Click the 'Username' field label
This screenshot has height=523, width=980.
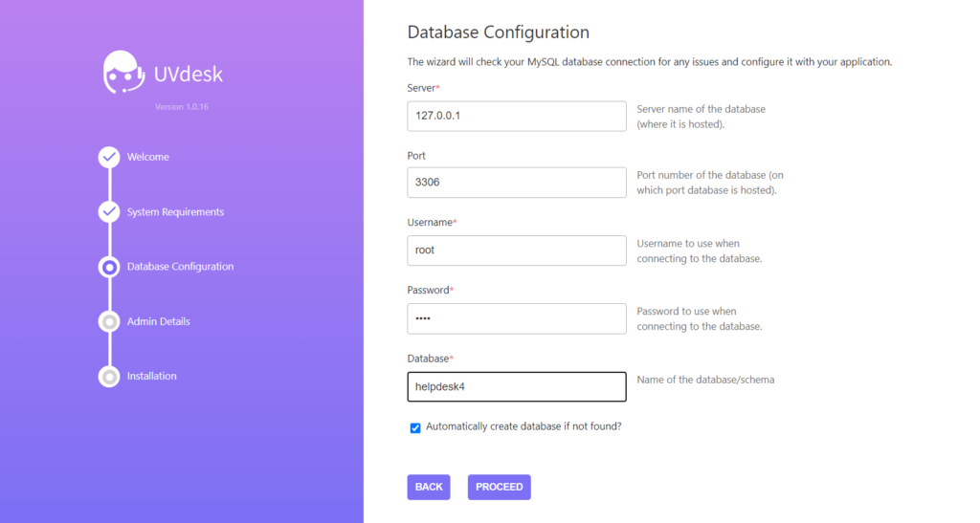[x=432, y=222]
